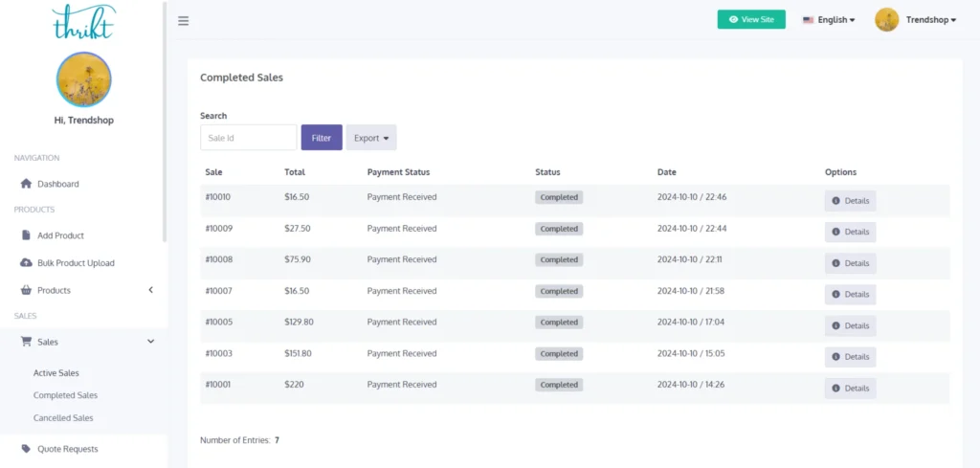Expand the Products submenu chevron
Viewport: 980px width, 468px height.
point(150,290)
